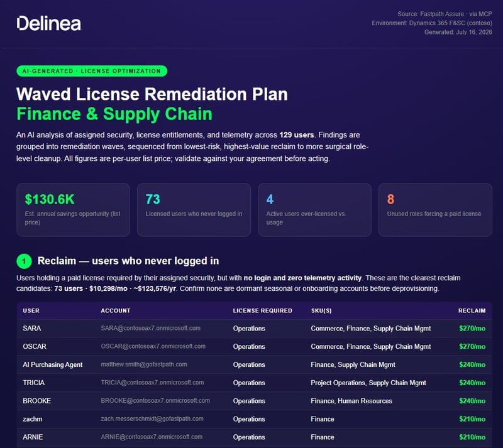503x448 pixels.
Task: Click the AI-GENERATED LICENSE OPTIMIZATION badge
Action: 92,71
